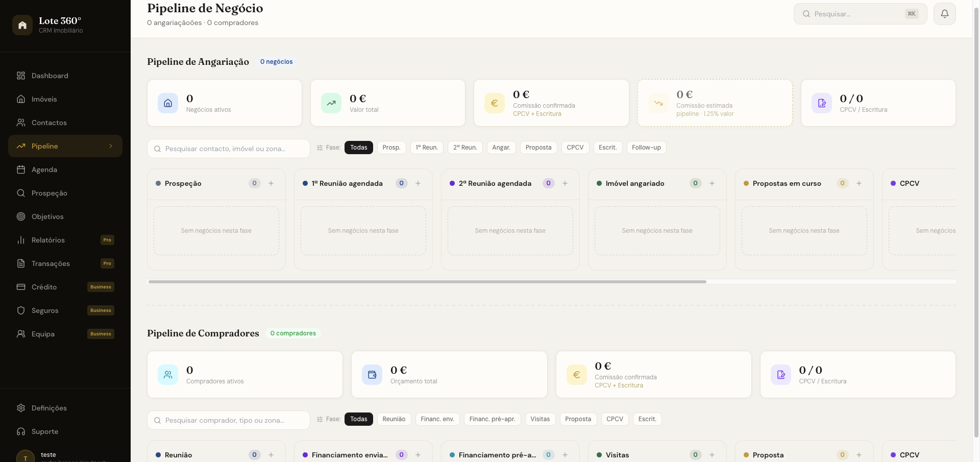The height and width of the screenshot is (462, 980).
Task: Add a buyer to Reunião column
Action: pos(271,455)
